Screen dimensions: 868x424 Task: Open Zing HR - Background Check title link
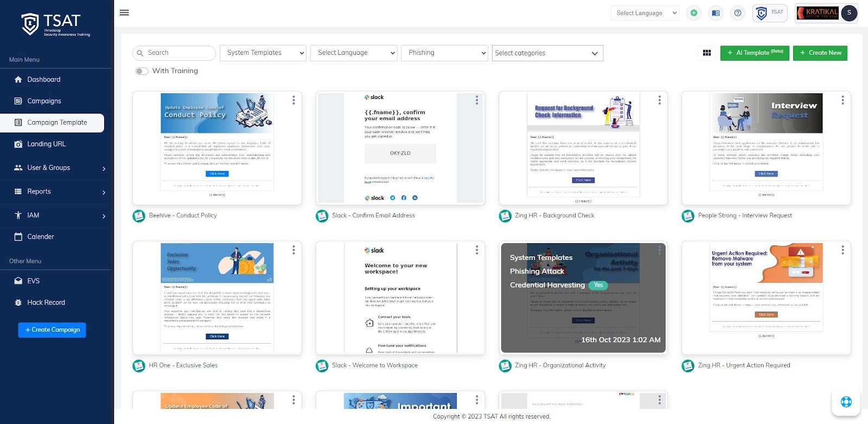[x=554, y=216]
